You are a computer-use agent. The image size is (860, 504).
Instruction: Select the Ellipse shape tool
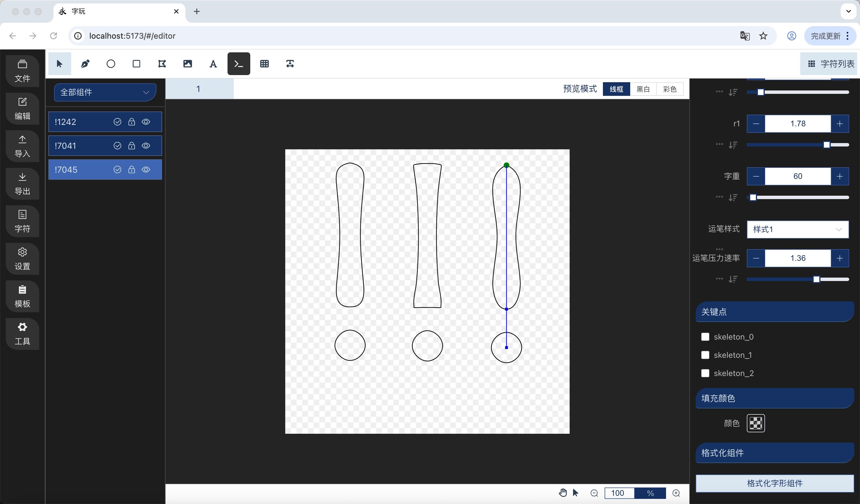click(111, 64)
